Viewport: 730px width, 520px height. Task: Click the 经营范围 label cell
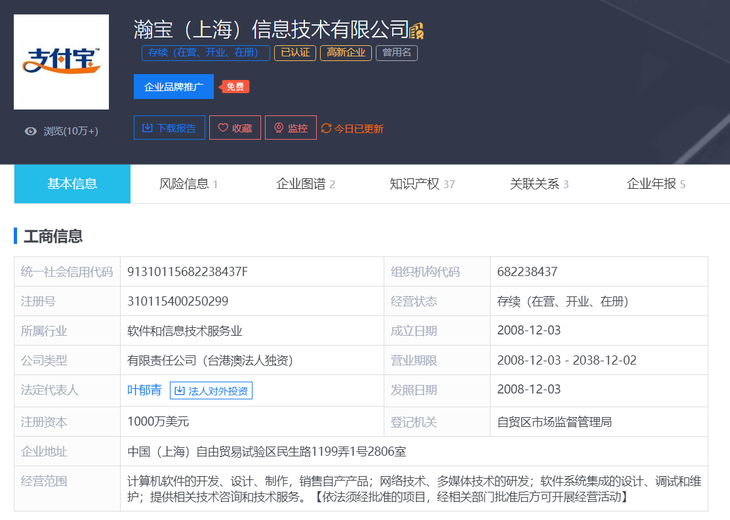(67, 488)
